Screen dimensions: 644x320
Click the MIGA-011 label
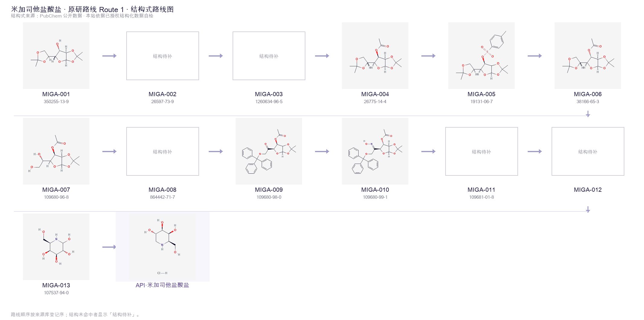click(x=481, y=190)
